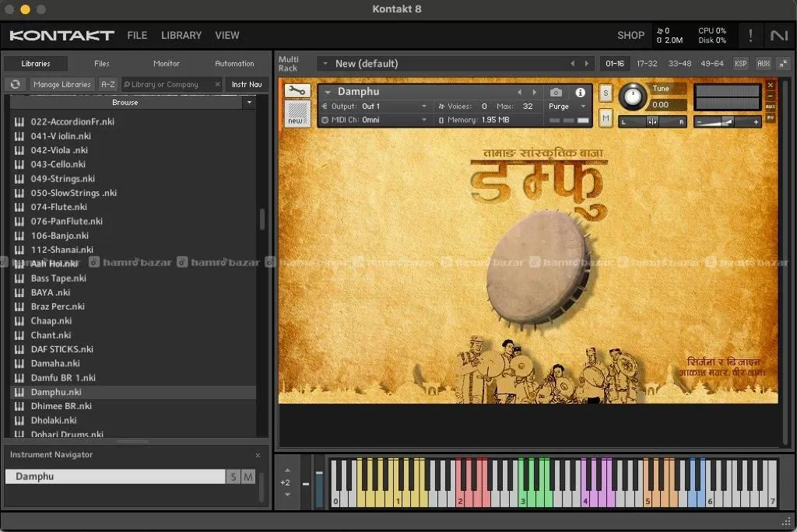Go to next instrument preset arrow
The image size is (797, 532).
click(534, 92)
